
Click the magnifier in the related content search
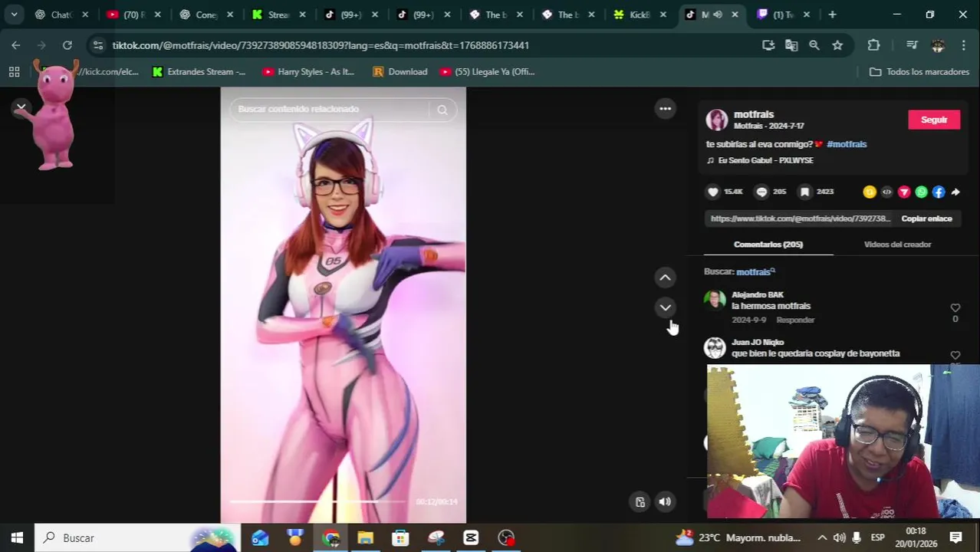click(x=442, y=110)
